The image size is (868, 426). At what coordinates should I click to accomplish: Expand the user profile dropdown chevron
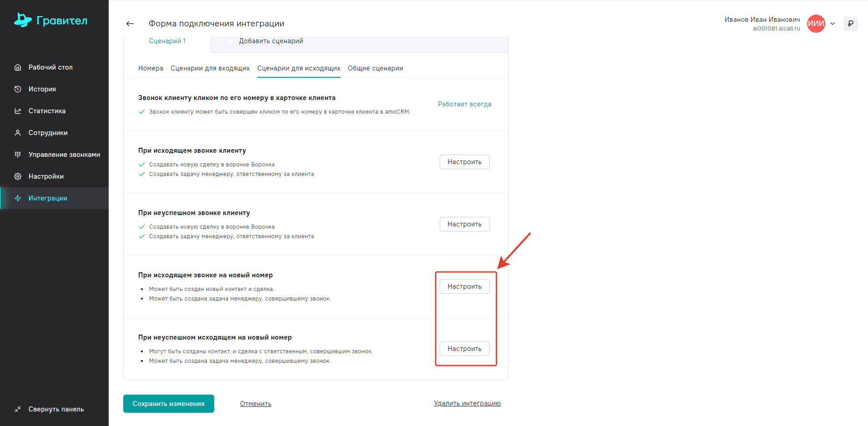pyautogui.click(x=833, y=24)
